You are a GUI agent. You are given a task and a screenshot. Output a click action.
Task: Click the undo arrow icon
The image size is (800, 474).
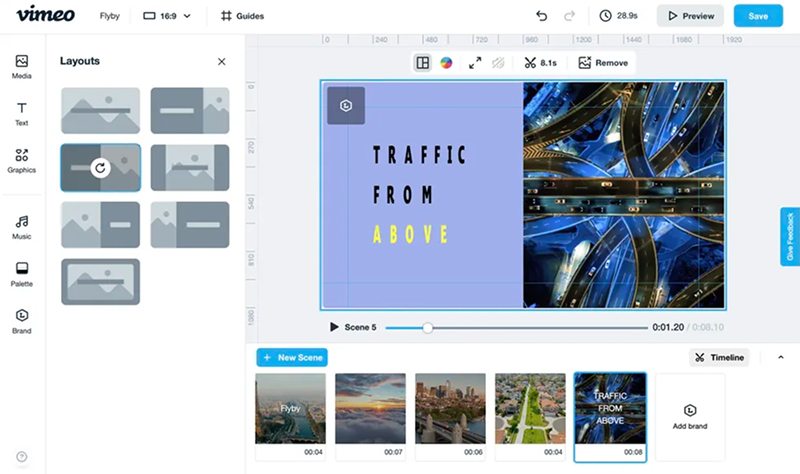[542, 16]
